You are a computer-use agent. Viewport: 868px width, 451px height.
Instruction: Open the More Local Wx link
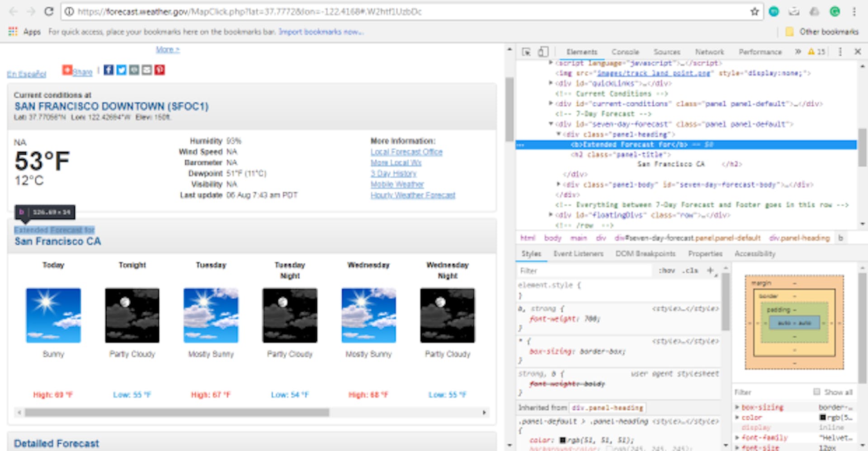coord(396,163)
